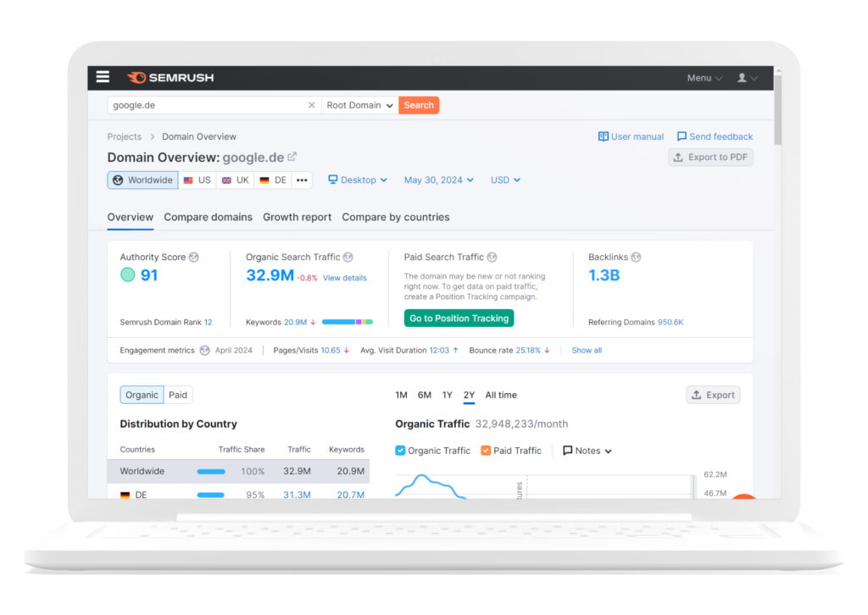Screen dimensions: 868x615
Task: Expand the Root Domain dropdown
Action: pos(360,106)
